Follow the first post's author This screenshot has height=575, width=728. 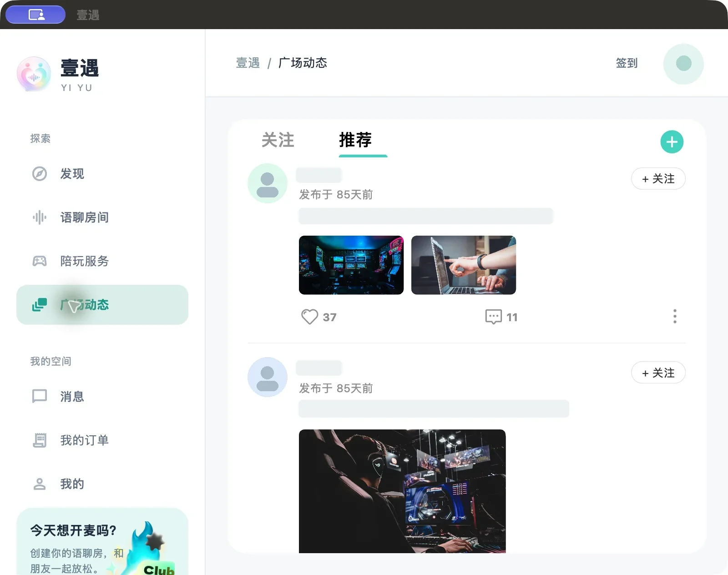(x=658, y=179)
